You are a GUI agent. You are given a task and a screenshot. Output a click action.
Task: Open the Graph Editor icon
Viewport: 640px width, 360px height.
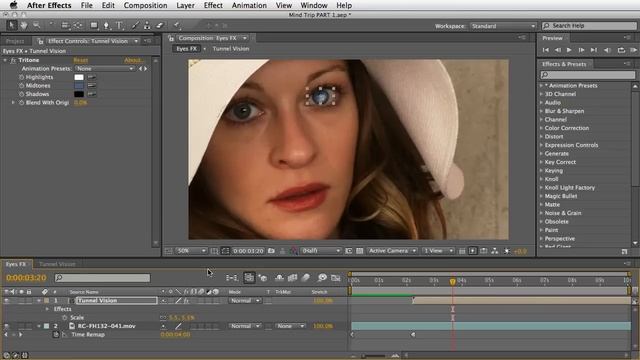[x=336, y=278]
